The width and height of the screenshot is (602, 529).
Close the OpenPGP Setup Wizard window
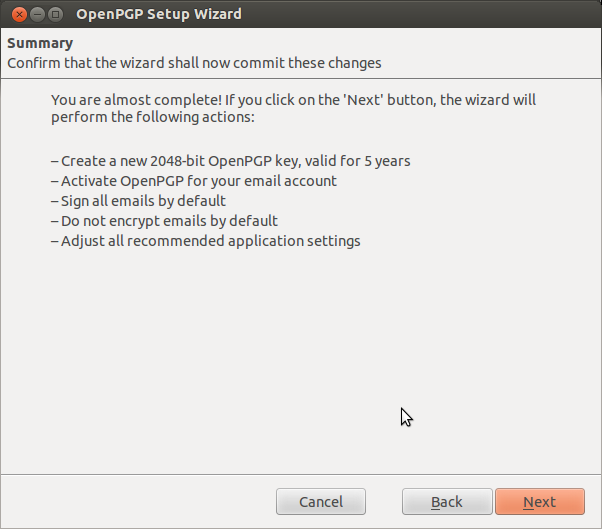19,15
